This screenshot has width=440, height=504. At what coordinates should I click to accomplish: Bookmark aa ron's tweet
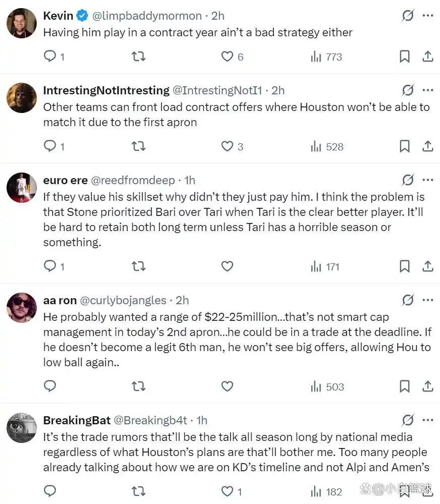tap(404, 386)
